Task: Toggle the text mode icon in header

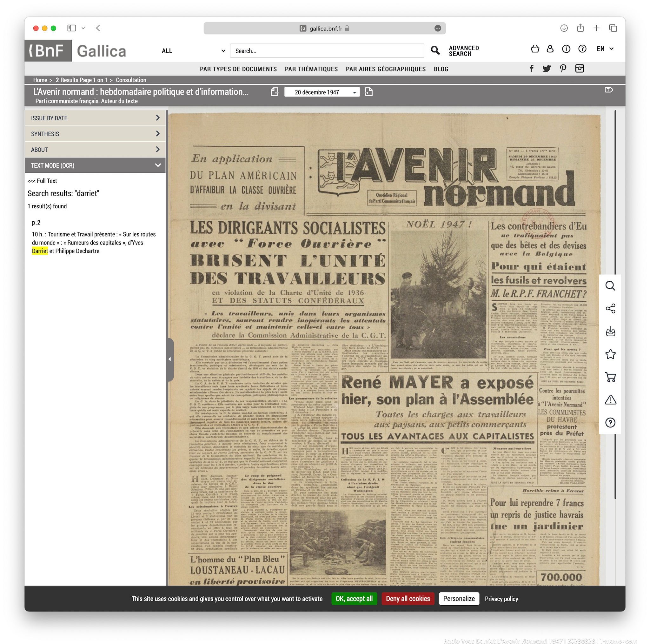Action: [x=609, y=90]
